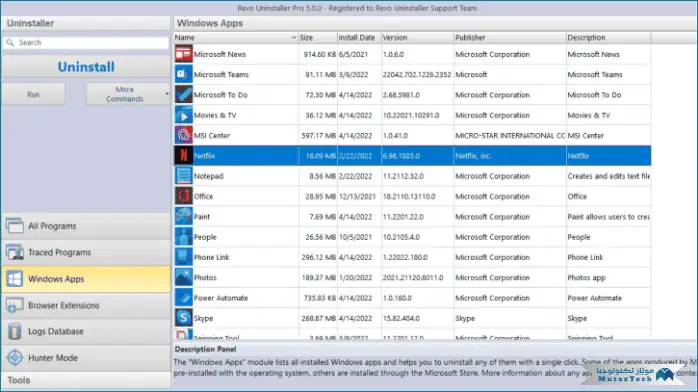Click the Movies & TV row name
The width and height of the screenshot is (698, 392).
coord(215,115)
